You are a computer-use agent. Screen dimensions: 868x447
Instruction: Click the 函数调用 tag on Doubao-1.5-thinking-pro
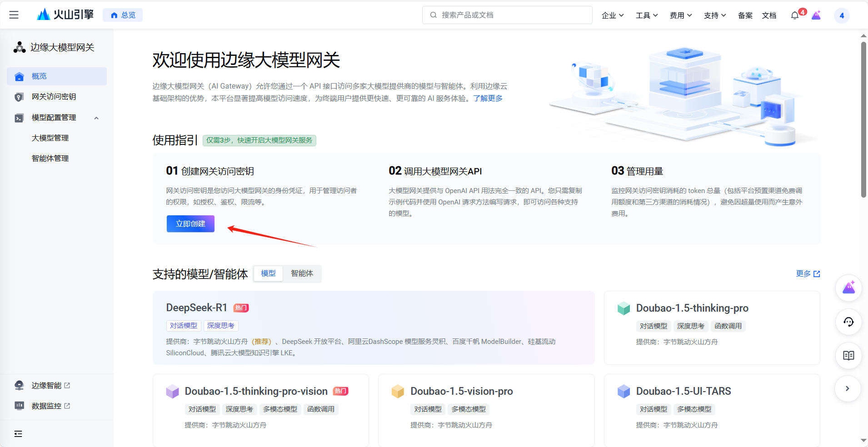728,326
